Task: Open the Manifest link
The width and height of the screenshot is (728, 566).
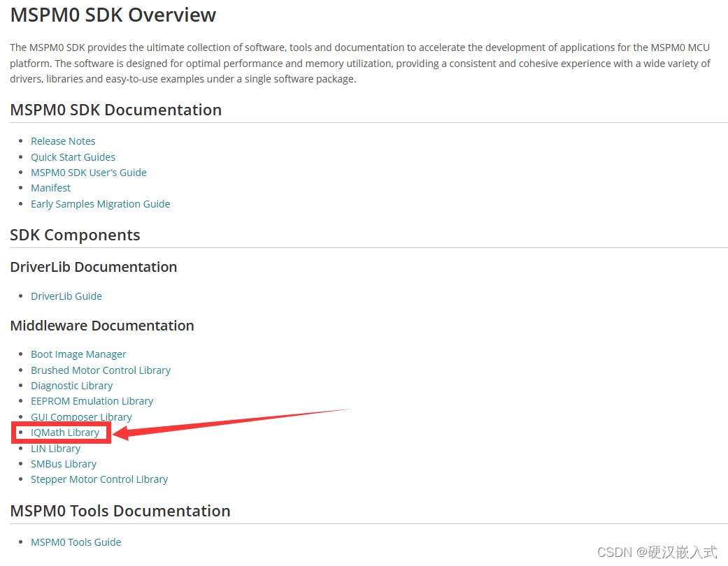Action: tap(50, 188)
